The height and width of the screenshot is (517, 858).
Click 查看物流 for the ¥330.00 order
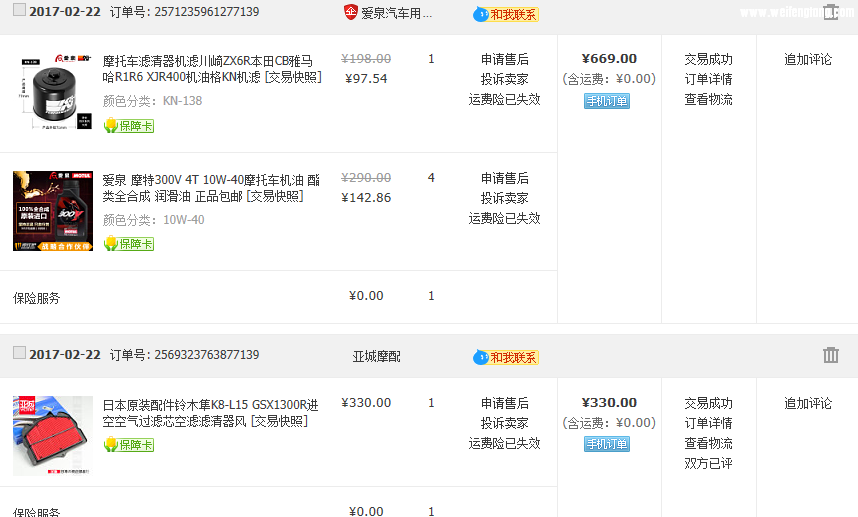[708, 443]
